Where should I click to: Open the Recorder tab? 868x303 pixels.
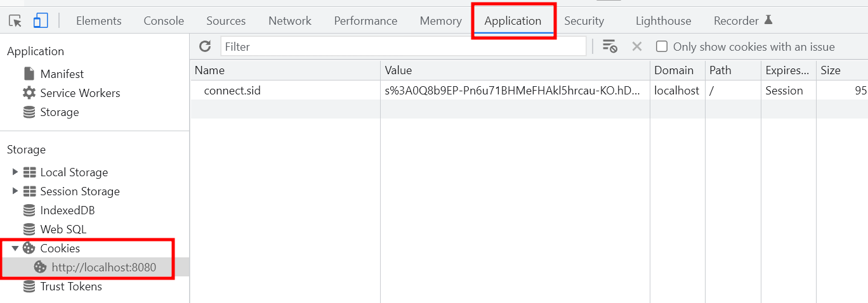(736, 21)
